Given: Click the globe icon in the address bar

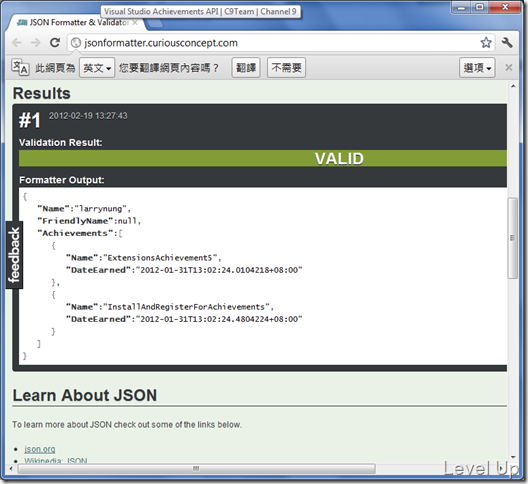Looking at the screenshot, I should click(x=76, y=43).
